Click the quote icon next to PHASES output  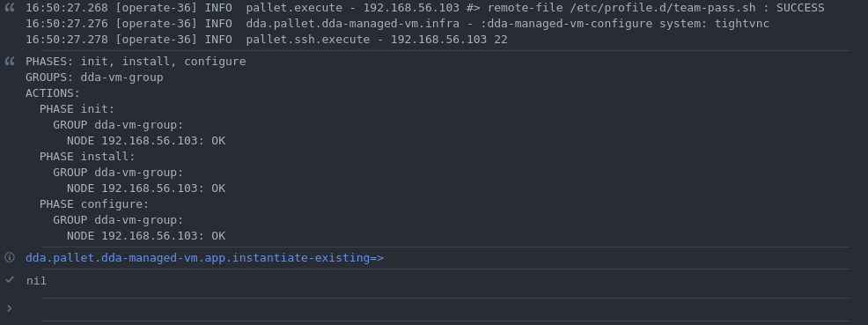[x=10, y=61]
